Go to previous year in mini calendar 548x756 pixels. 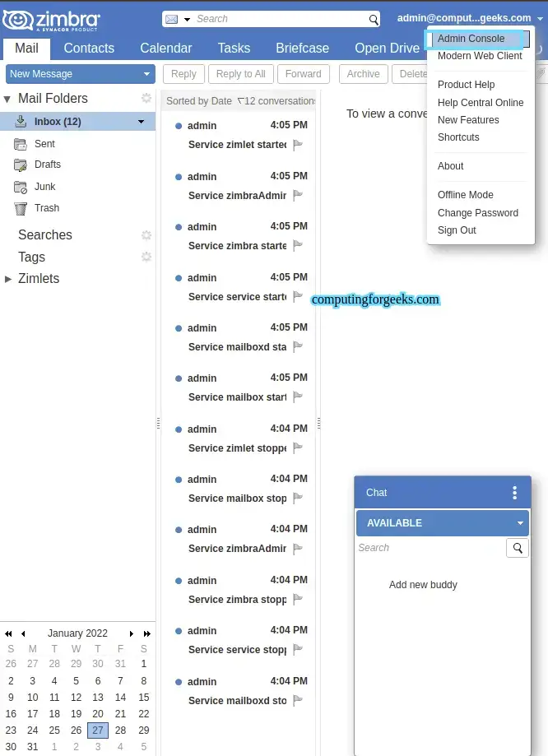(x=8, y=633)
